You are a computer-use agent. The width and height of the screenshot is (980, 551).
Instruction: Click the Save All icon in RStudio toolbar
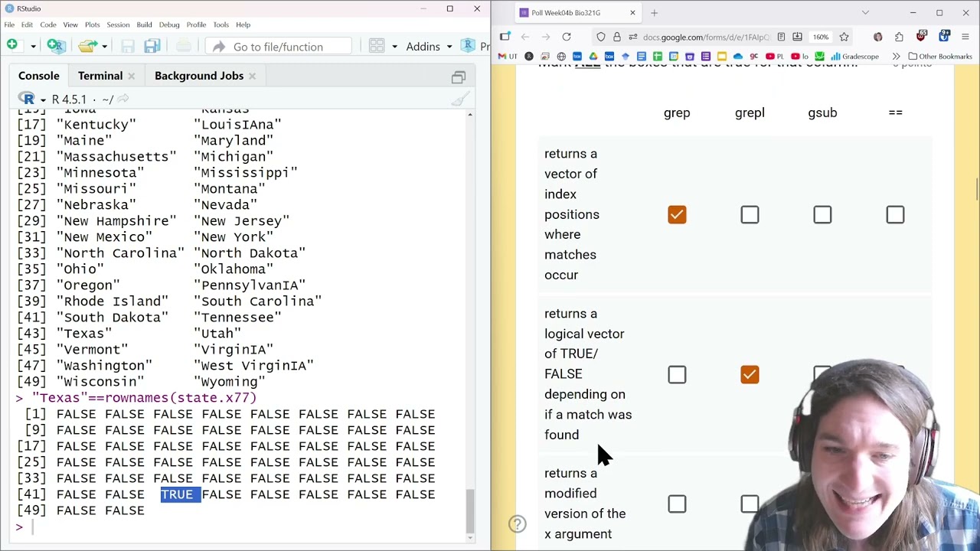[x=152, y=47]
